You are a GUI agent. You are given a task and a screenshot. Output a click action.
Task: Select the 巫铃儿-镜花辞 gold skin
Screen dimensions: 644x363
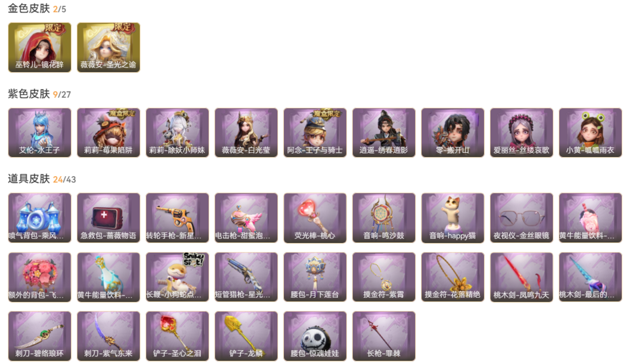[39, 47]
